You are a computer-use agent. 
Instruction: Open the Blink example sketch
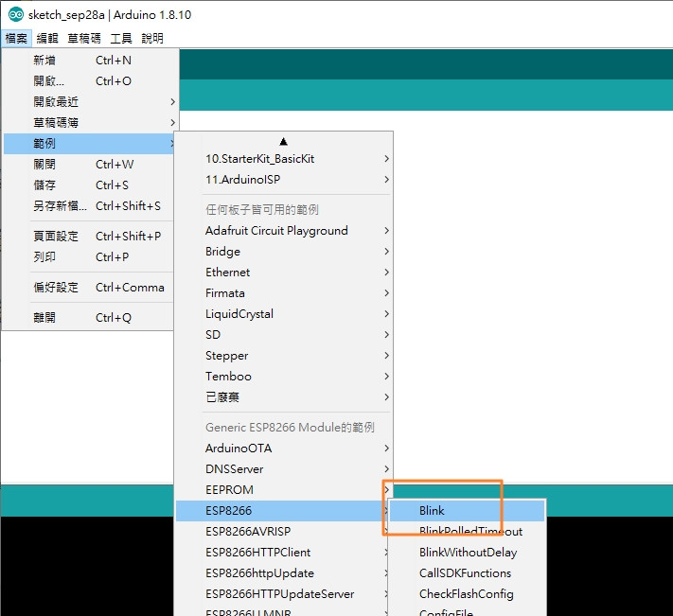467,510
